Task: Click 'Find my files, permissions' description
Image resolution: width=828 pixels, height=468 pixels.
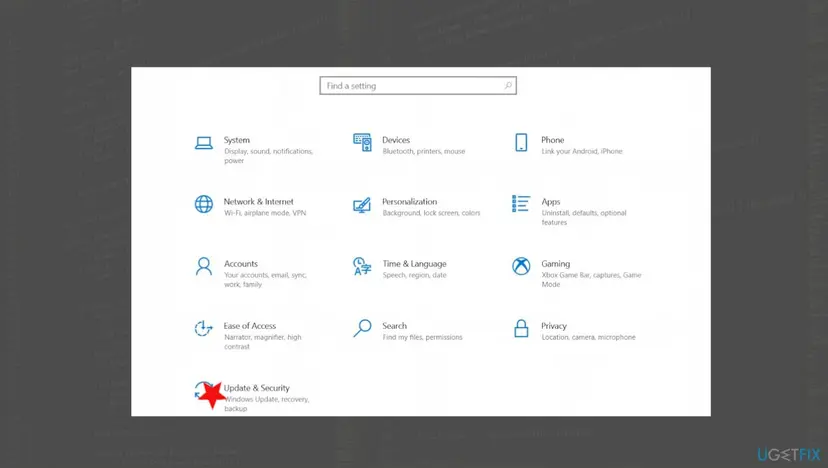Action: click(422, 337)
